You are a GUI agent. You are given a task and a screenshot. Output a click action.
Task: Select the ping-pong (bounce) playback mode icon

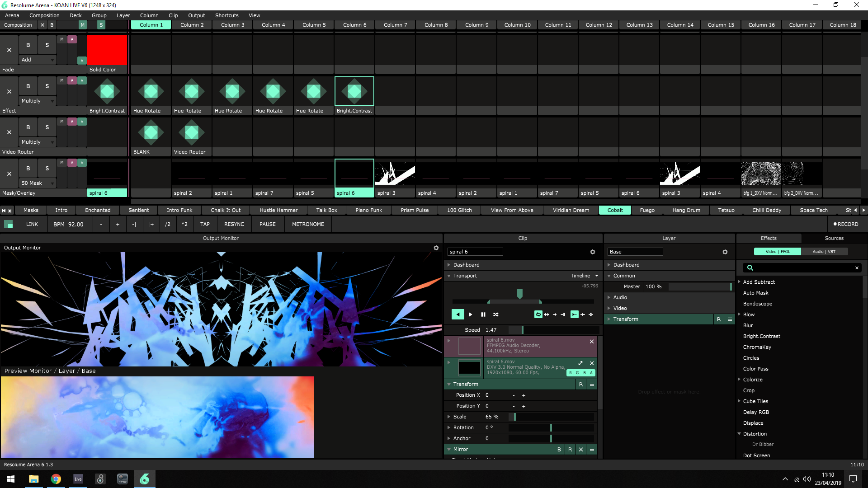coord(547,314)
